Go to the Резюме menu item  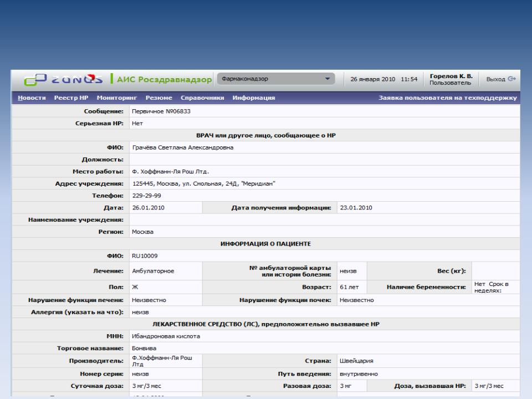pos(159,98)
